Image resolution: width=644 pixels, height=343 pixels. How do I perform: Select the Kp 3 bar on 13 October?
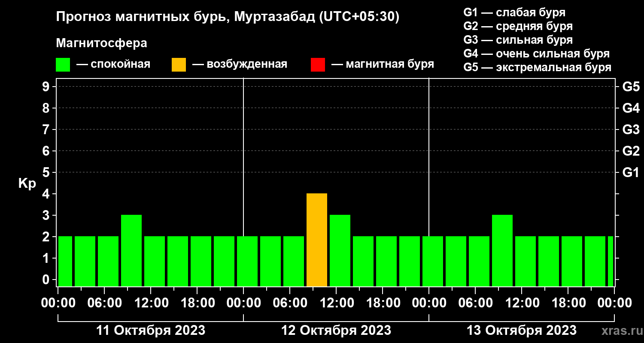coord(502,250)
